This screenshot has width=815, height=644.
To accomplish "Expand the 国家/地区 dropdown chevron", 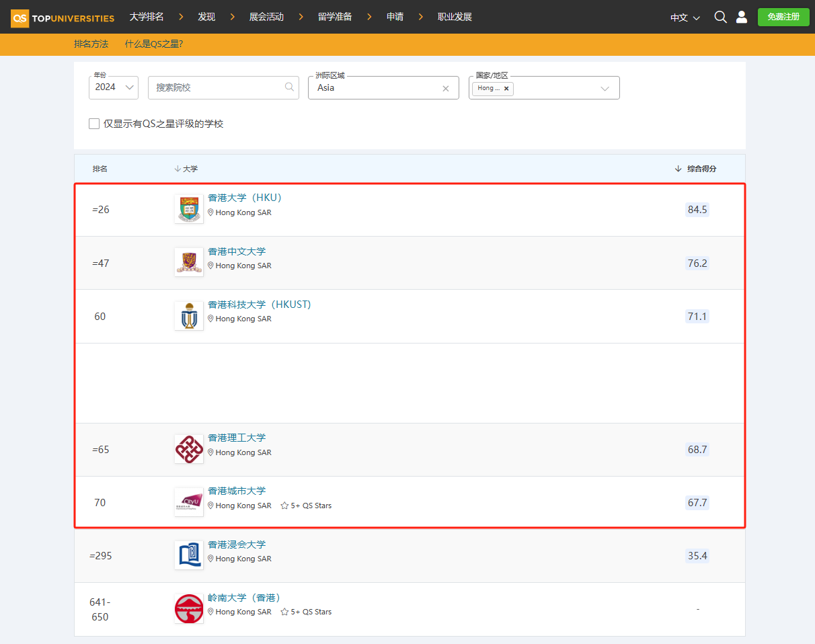I will pos(605,89).
